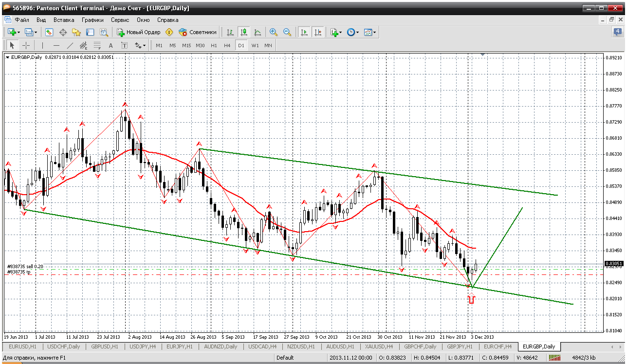
Task: Open the Вставка menu
Action: [64, 20]
